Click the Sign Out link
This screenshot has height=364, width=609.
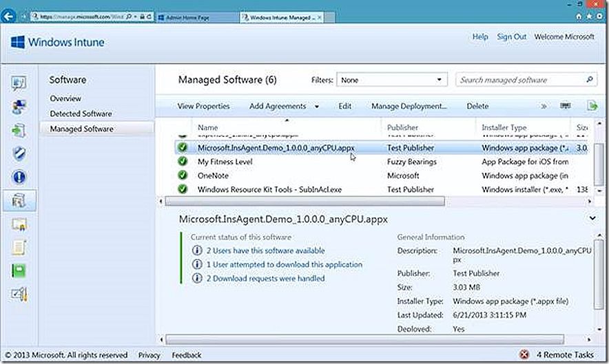(x=511, y=36)
